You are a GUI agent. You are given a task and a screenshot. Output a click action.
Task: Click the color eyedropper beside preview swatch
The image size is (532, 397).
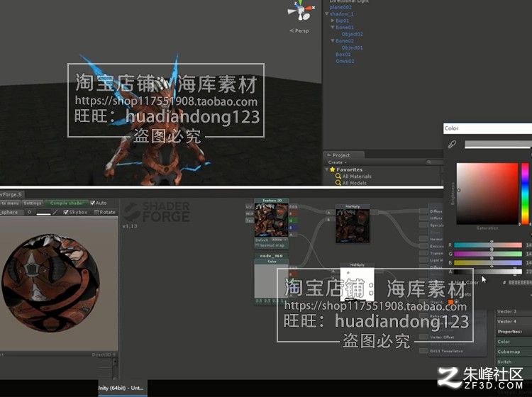[x=55, y=212]
